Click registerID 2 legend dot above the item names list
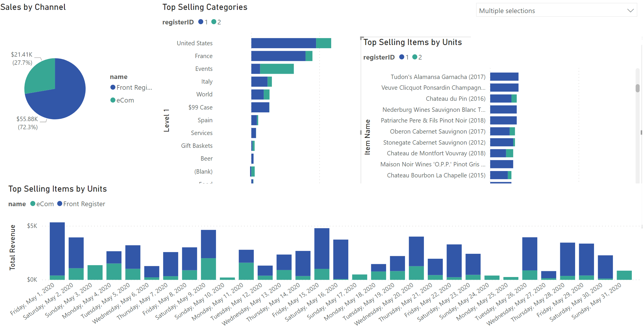644x329 pixels. (x=415, y=57)
